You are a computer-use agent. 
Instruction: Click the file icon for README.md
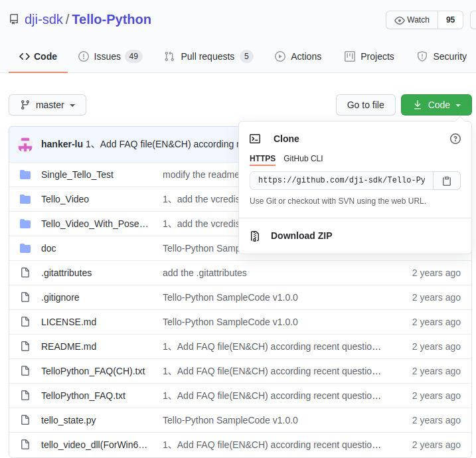(25, 346)
